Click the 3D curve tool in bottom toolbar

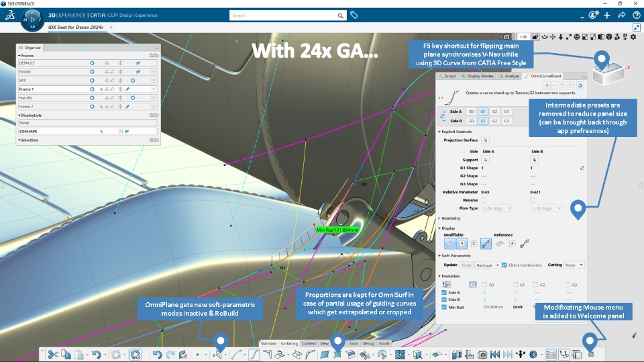[x=237, y=354]
